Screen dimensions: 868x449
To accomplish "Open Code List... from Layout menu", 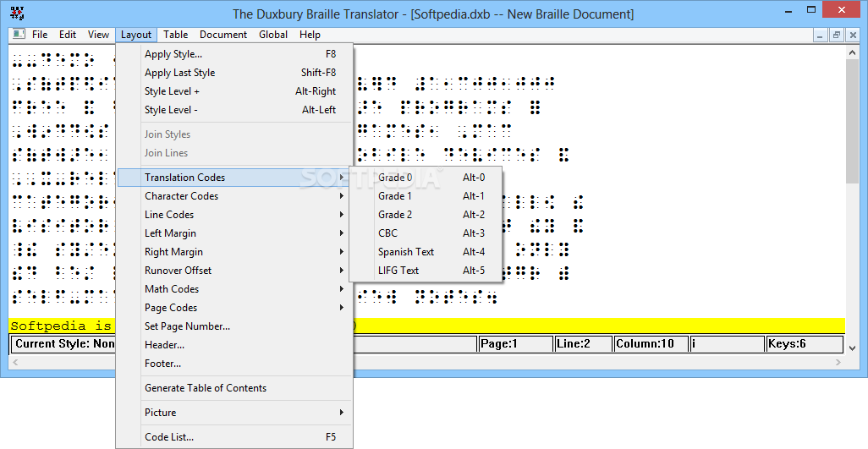I will point(234,437).
